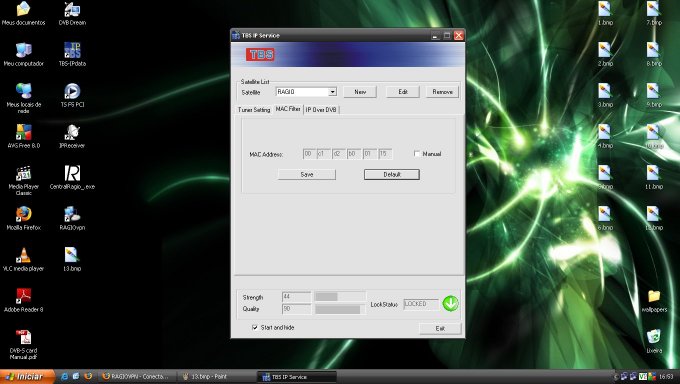The height and width of the screenshot is (384, 680).
Task: Select the 11.bmp desktop file
Action: [654, 177]
